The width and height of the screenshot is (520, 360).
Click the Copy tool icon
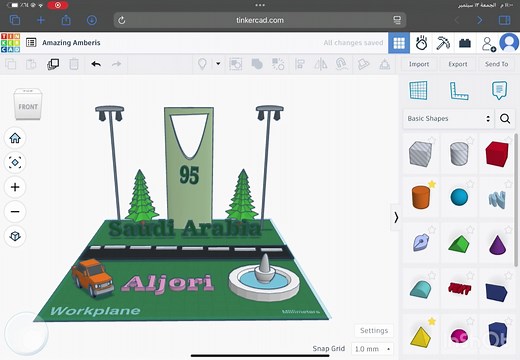(11, 64)
